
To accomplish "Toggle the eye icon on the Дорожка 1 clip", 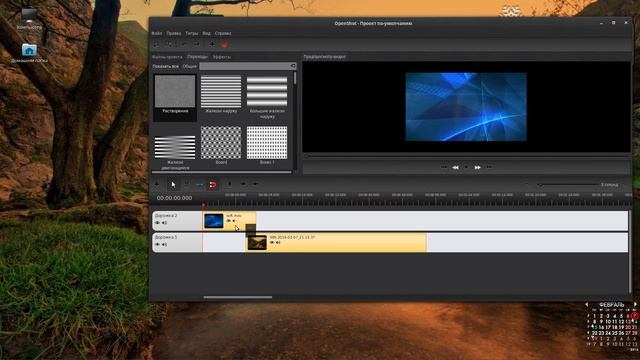I will [272, 242].
